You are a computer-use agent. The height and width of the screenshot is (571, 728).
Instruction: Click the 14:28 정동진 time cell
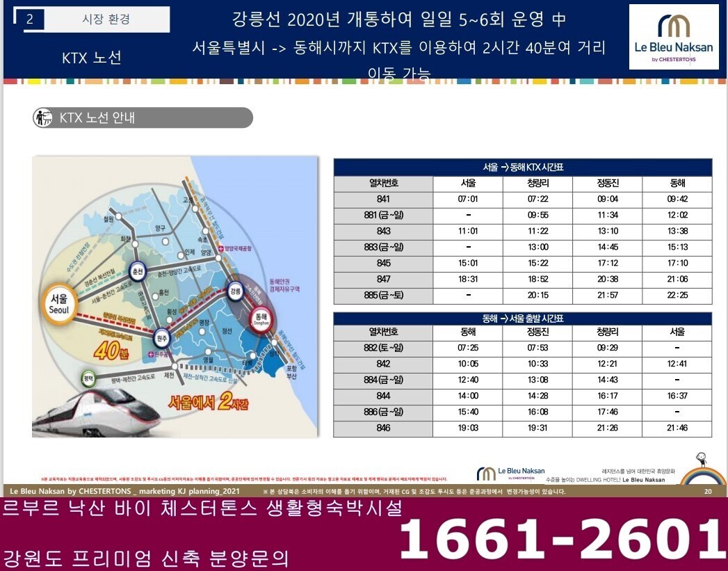(x=537, y=396)
